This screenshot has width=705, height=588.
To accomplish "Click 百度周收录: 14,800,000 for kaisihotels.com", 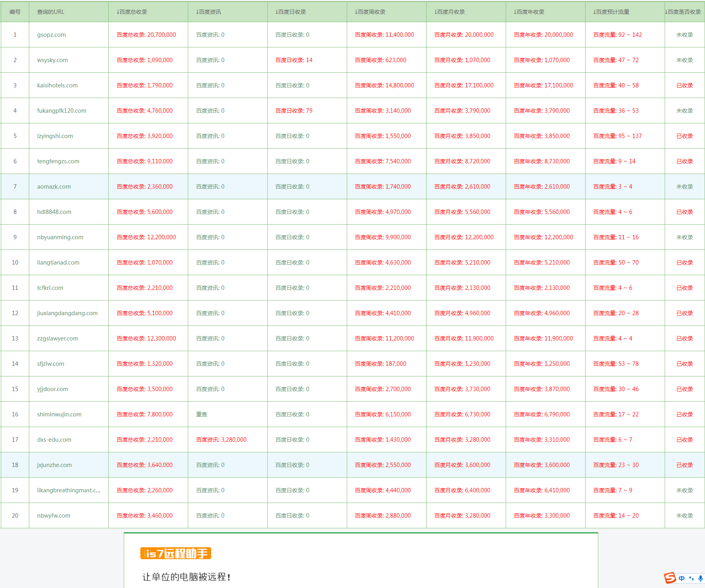I will (x=384, y=85).
